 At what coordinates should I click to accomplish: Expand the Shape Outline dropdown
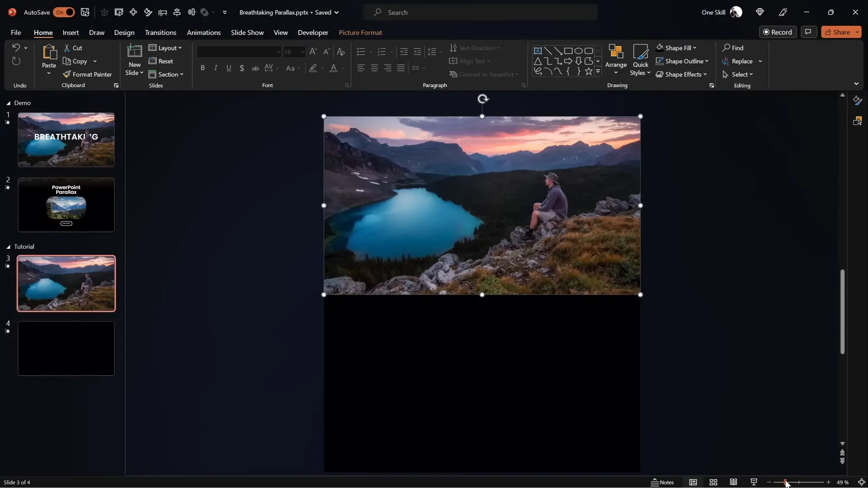[x=706, y=61]
